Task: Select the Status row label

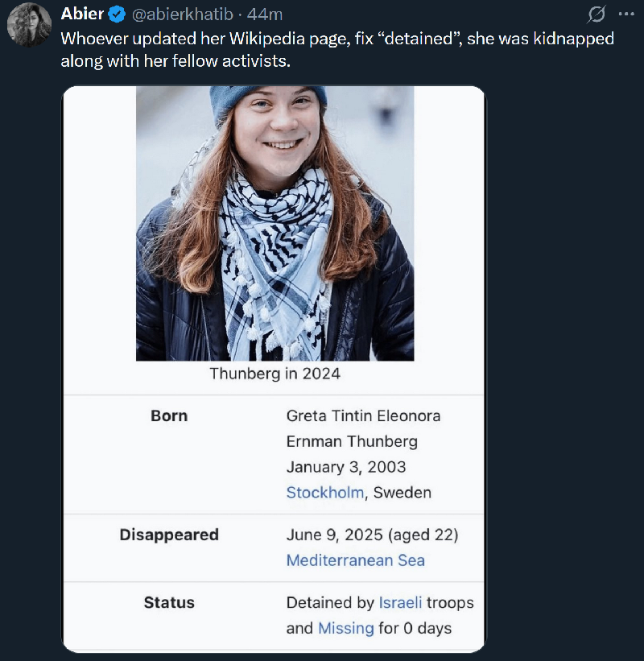Action: point(169,602)
